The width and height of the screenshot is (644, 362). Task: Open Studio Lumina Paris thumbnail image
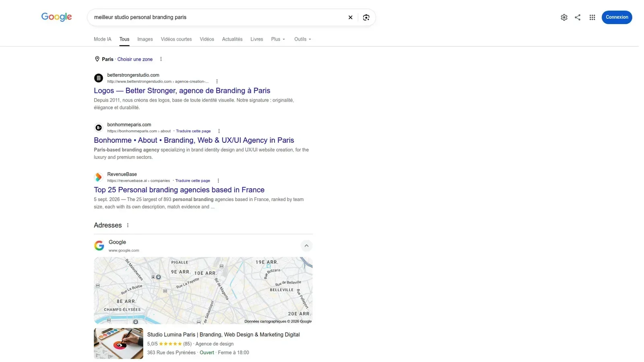pos(118,343)
